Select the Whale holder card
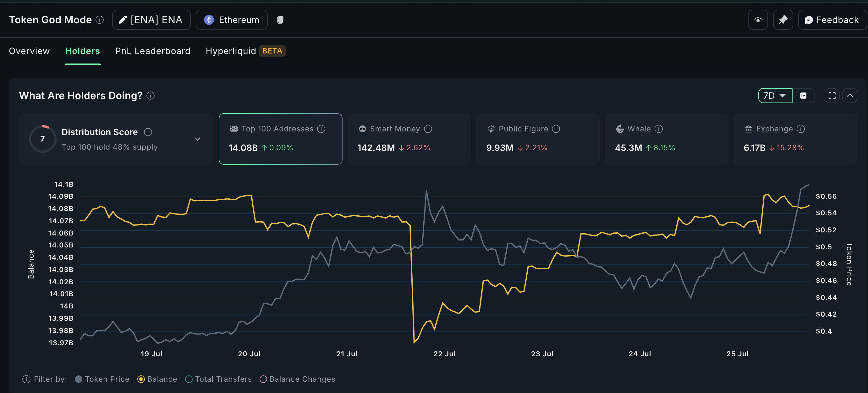Screen dimensions: 868x393 [x=666, y=139]
